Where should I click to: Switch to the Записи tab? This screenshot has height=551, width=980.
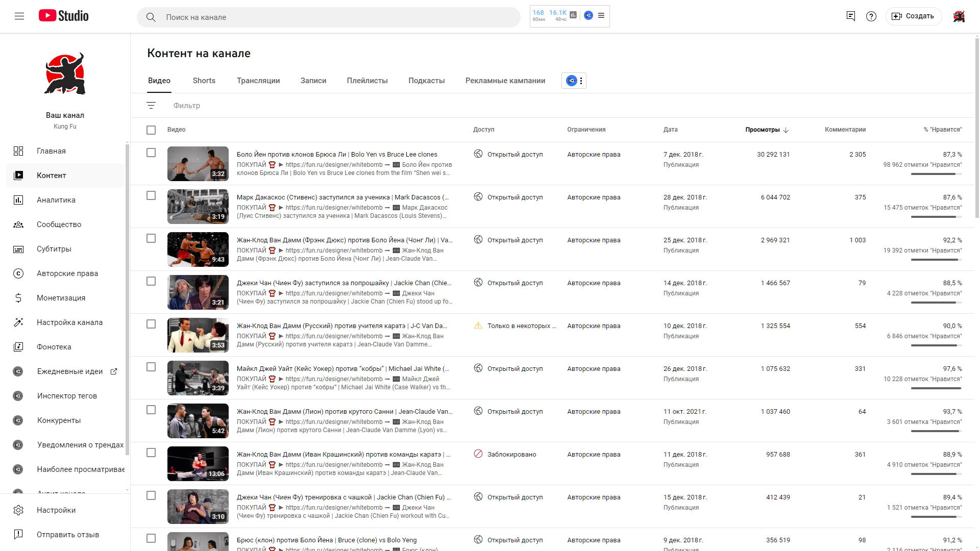(x=313, y=81)
